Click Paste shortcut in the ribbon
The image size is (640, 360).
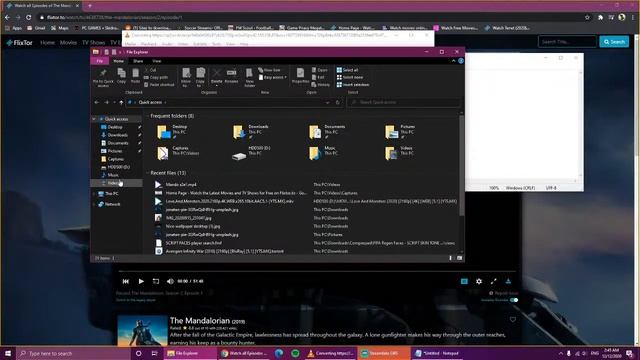(x=159, y=85)
